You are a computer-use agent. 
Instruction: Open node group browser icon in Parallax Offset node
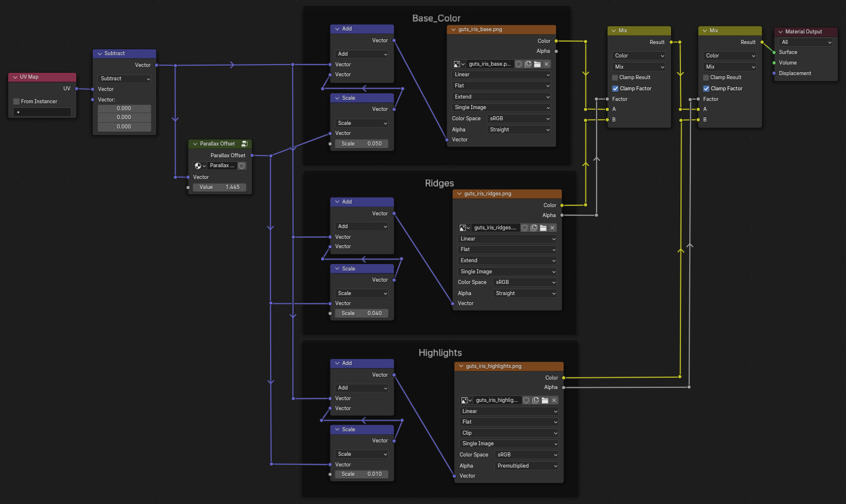pos(198,165)
